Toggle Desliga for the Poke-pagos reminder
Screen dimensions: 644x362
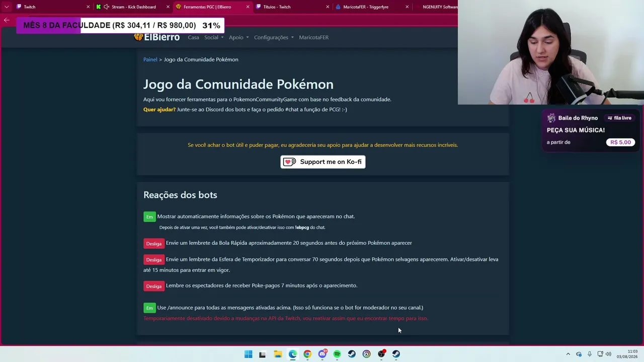pos(154,286)
